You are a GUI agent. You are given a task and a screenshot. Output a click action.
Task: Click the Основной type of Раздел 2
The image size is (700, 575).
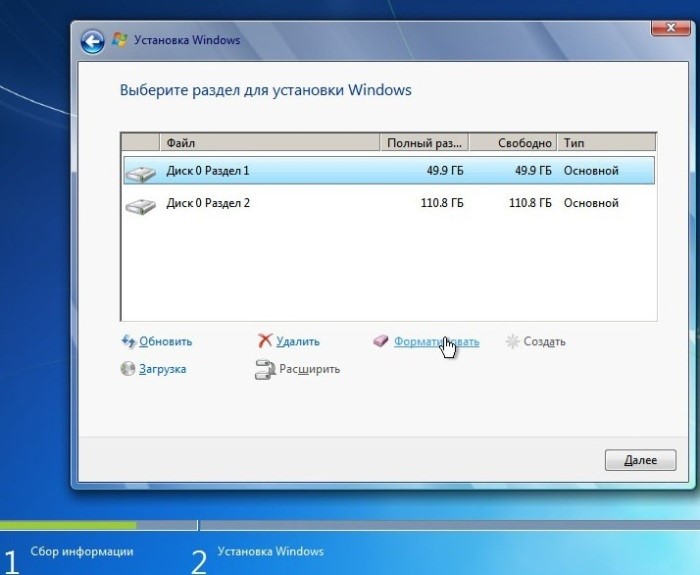click(591, 203)
